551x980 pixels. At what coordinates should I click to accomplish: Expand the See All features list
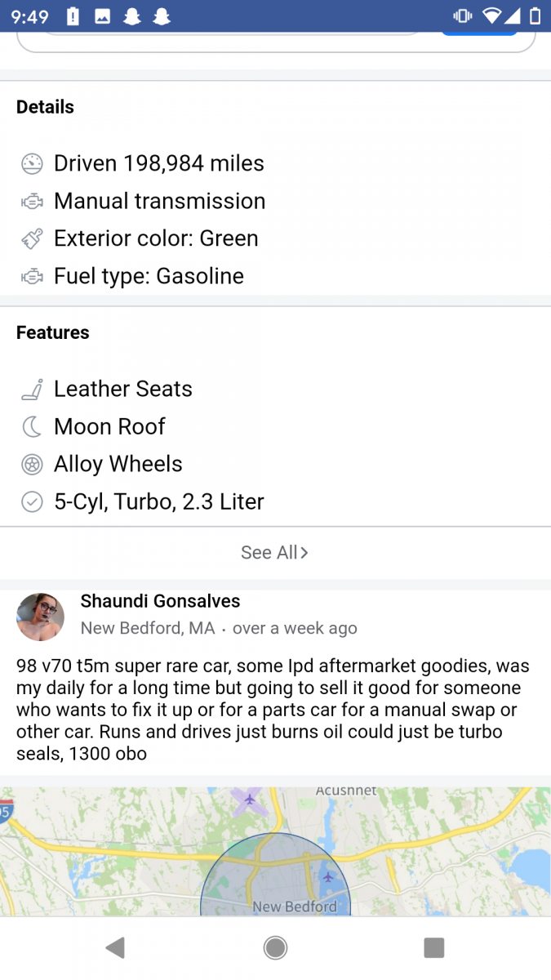[x=269, y=552]
